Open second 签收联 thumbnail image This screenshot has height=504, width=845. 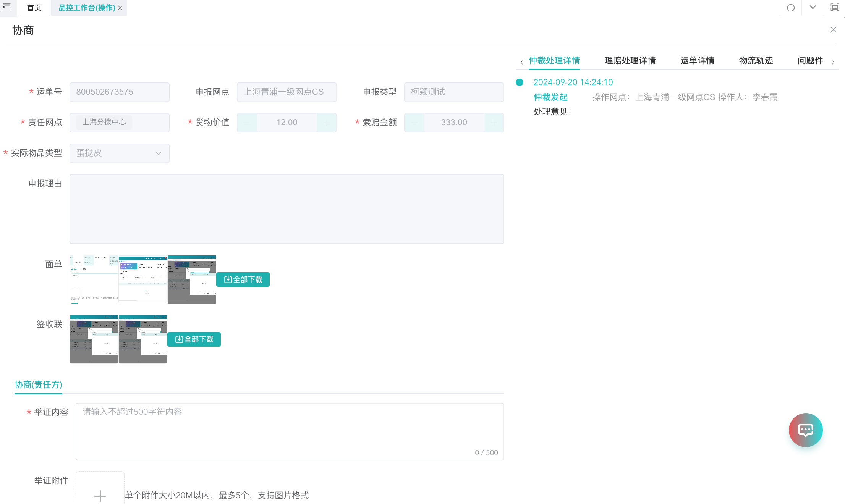point(143,339)
